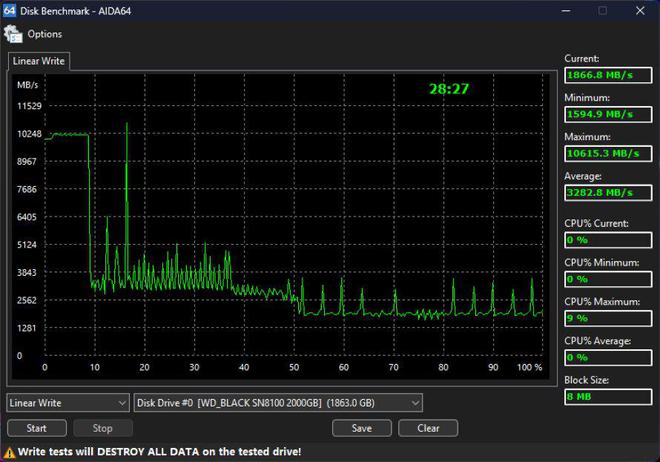Click the CPU% Current 0 % field
Screen dimensions: 660x462
pyautogui.click(x=608, y=240)
